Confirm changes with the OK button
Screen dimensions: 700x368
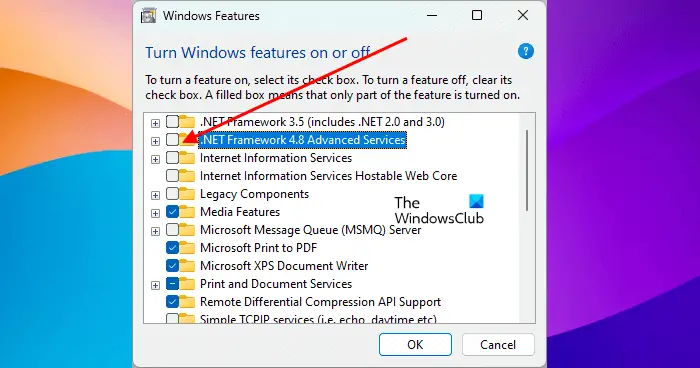(415, 344)
